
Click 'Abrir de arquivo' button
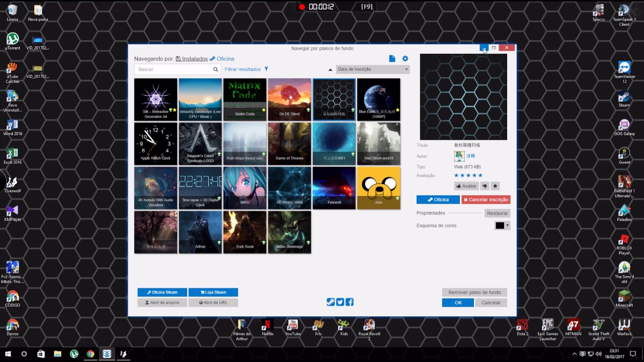pos(162,303)
